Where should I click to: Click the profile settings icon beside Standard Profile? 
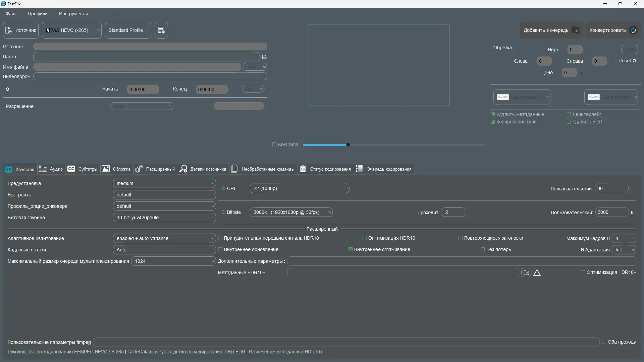tap(161, 30)
